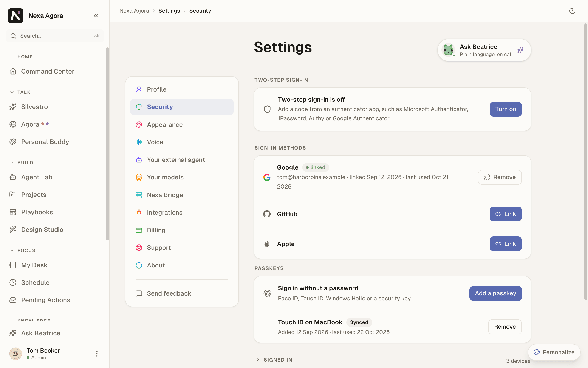Turn on two-step sign-in
Screen dimensions: 588x368
coord(506,109)
